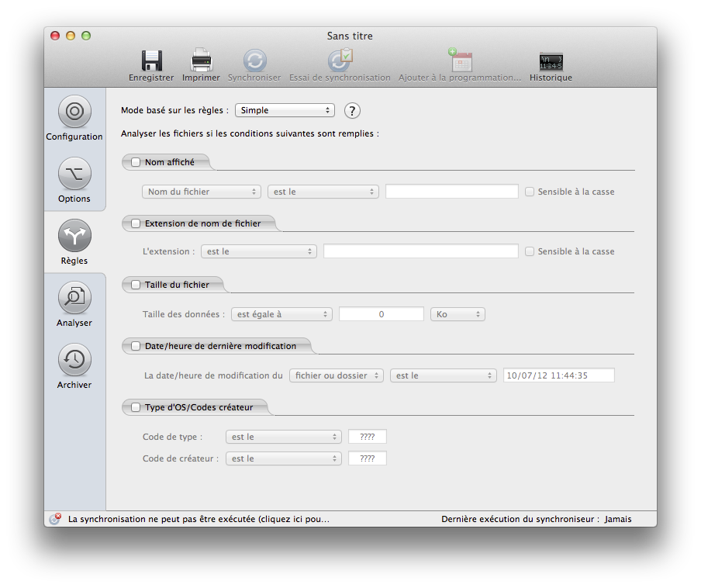This screenshot has width=701, height=588.
Task: Enable Type d'OS/Codes créateur rule
Action: coord(136,407)
